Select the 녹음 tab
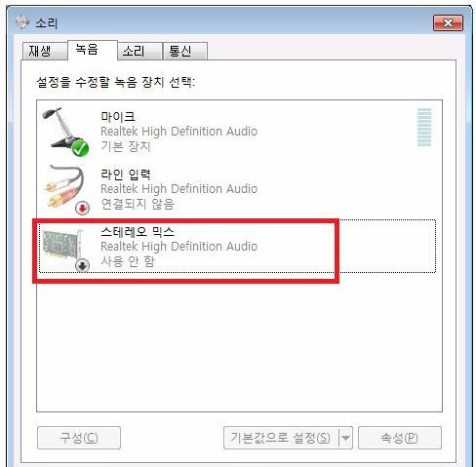 point(93,50)
